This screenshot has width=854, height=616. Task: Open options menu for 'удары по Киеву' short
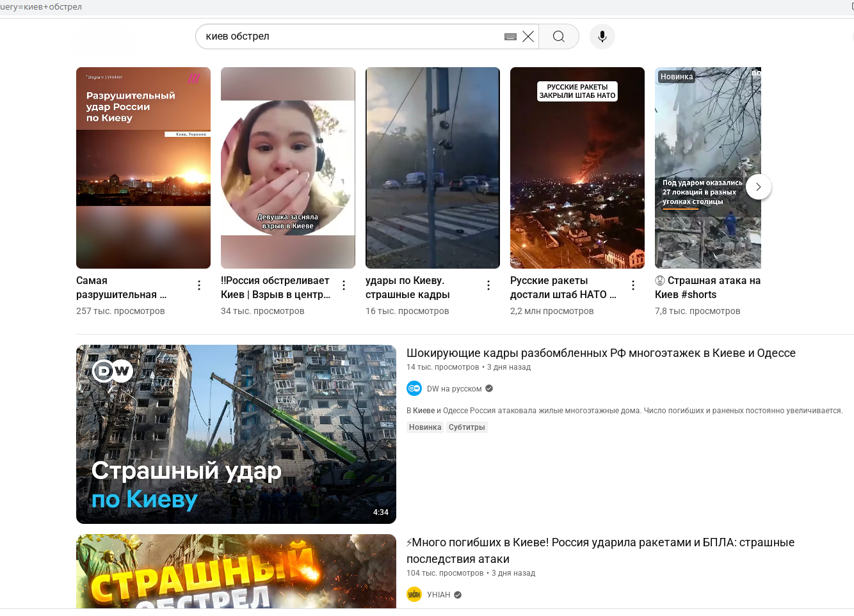[488, 285]
